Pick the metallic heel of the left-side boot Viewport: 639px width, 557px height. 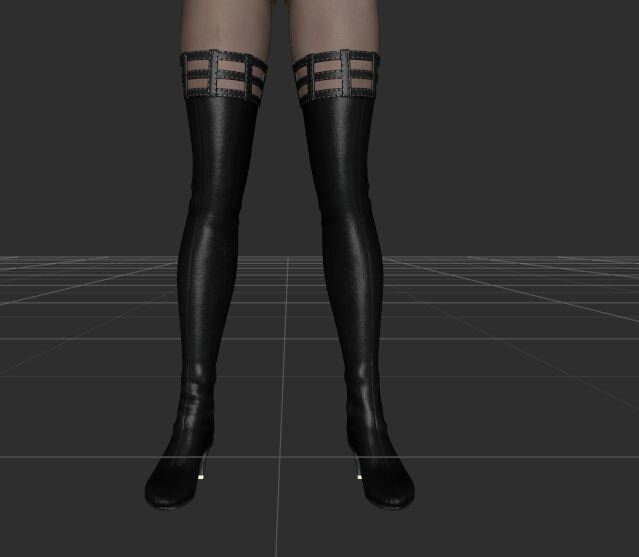click(203, 466)
